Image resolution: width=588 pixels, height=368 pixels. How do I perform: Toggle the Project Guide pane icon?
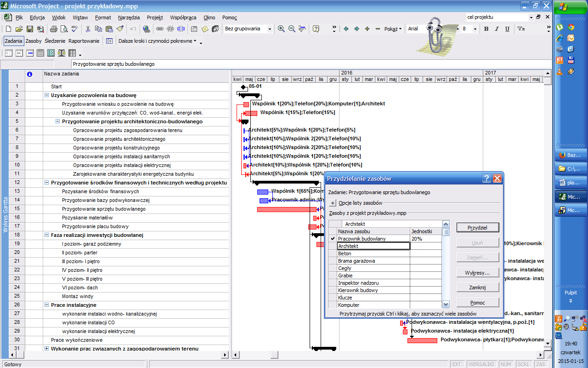[x=109, y=41]
